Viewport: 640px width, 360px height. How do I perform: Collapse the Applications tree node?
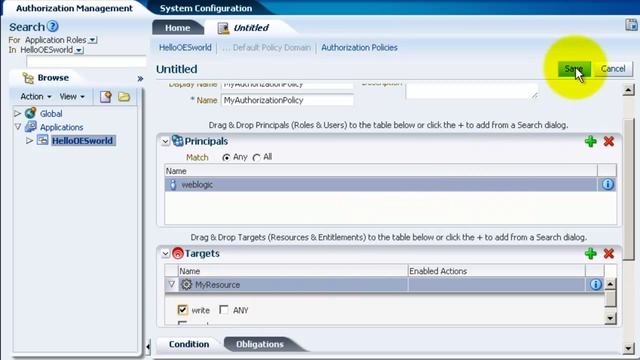[18, 127]
